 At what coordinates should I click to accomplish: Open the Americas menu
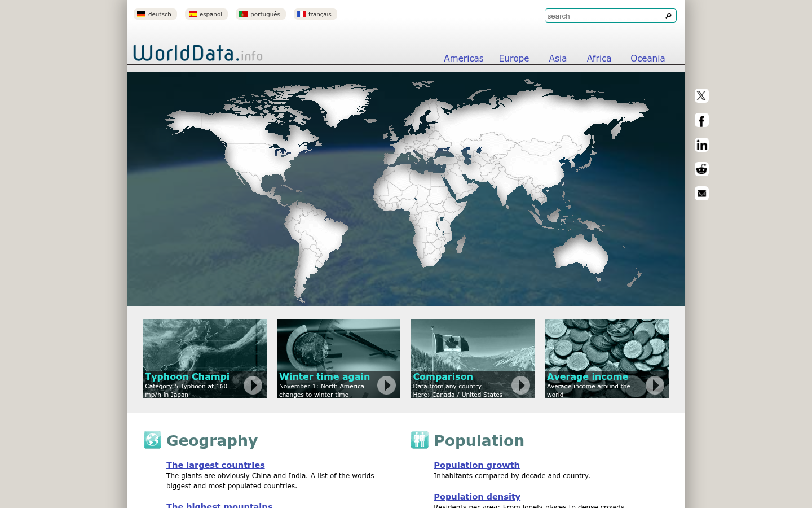[464, 58]
